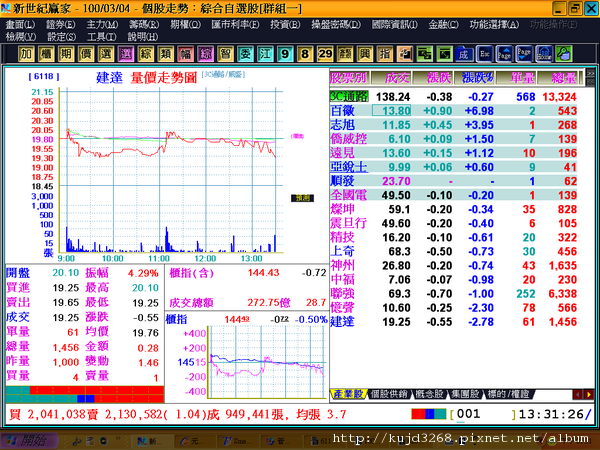Switch to the 個股供銷 tab

[x=389, y=394]
